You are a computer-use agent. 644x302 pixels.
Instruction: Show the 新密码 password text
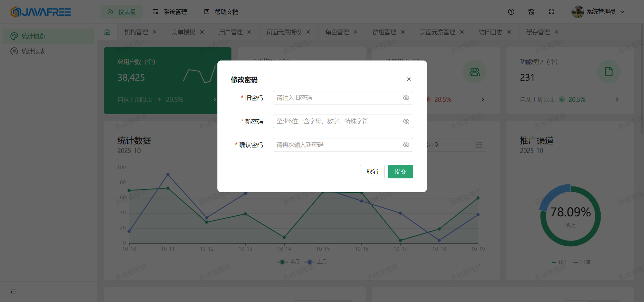pos(406,121)
